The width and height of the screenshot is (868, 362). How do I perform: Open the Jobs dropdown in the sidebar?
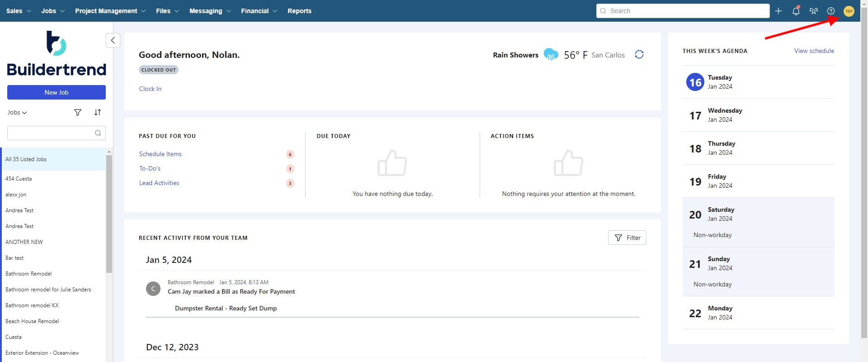17,112
